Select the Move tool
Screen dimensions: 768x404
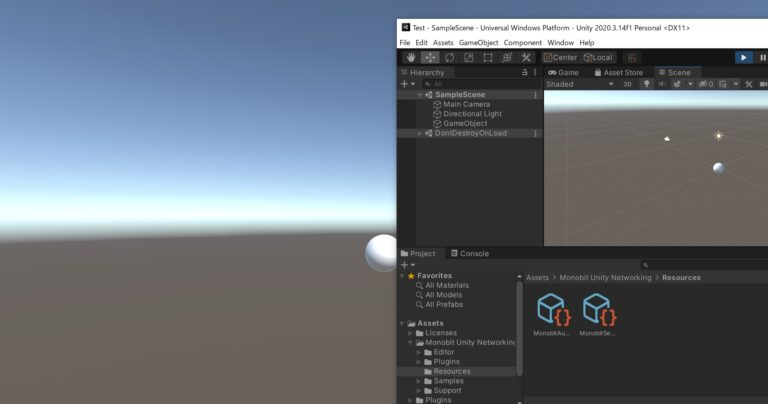(430, 58)
